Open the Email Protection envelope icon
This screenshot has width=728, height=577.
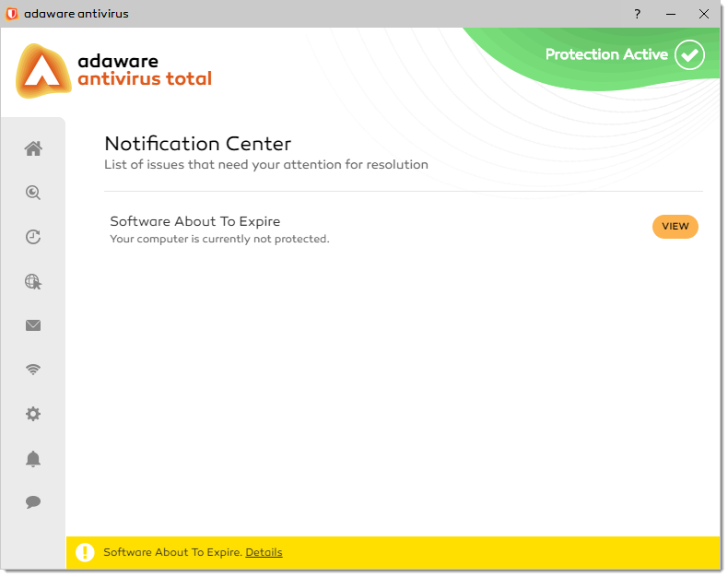click(x=33, y=325)
